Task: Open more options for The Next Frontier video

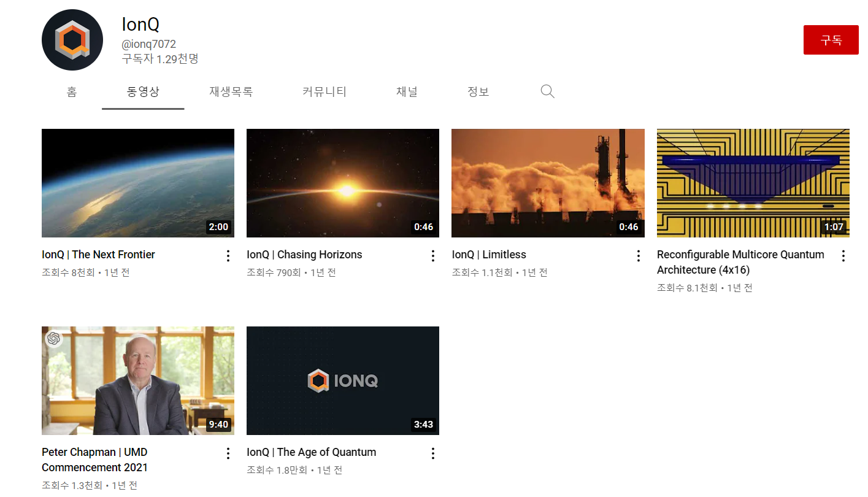Action: point(228,256)
